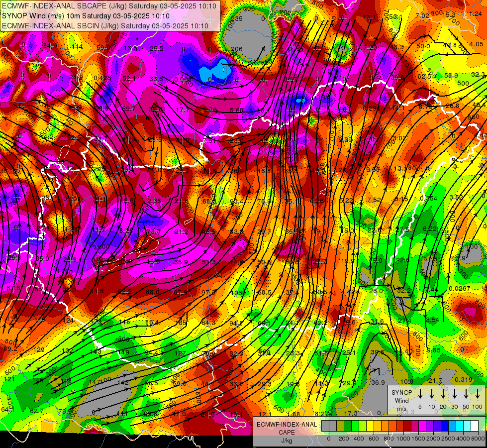Select the dark red 1000 J/kg swatch
Screen dimensions: 487x448
pyautogui.click(x=407, y=426)
